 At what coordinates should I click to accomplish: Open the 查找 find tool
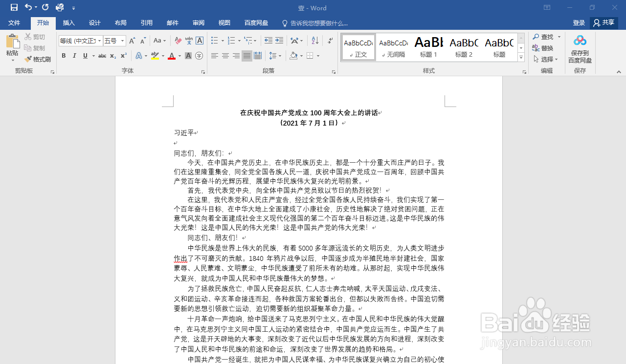click(544, 37)
